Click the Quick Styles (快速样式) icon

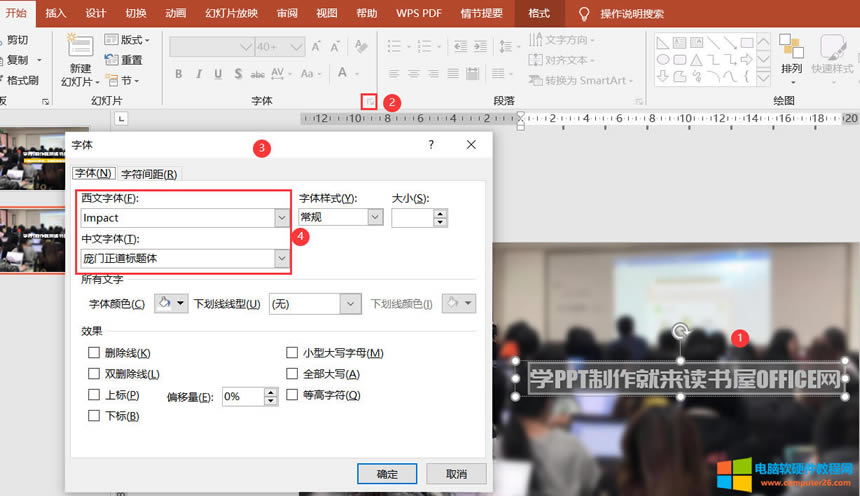coord(832,48)
